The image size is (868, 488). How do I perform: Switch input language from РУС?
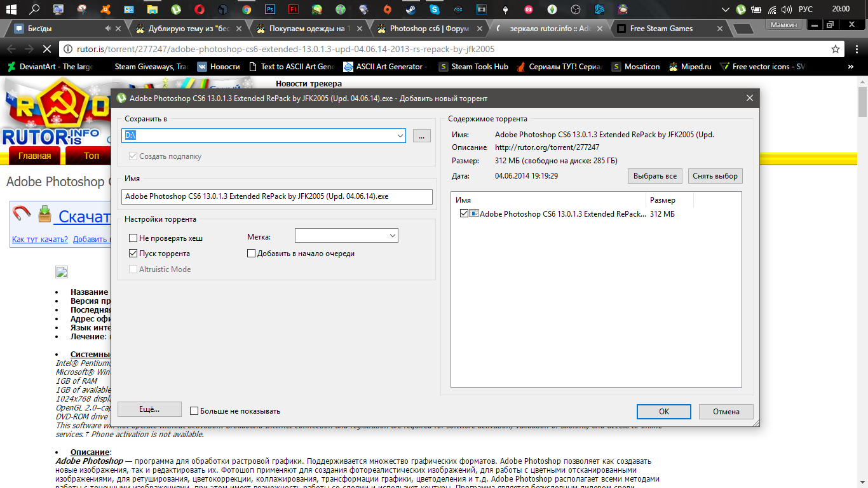tap(806, 10)
